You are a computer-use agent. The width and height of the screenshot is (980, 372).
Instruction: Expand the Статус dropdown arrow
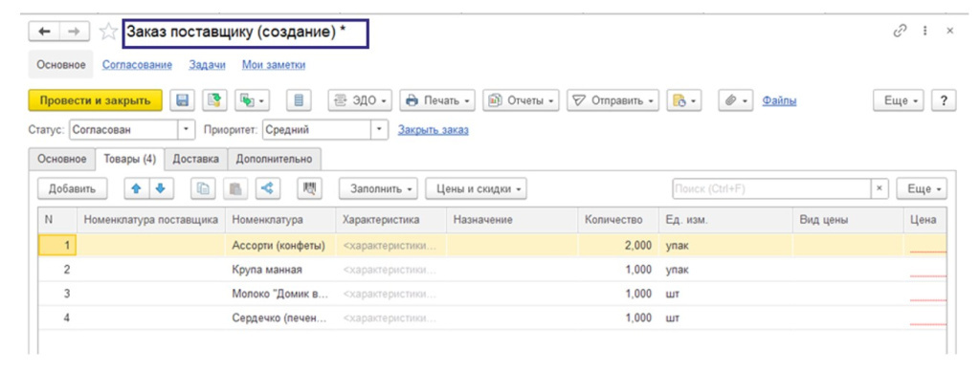(x=187, y=130)
